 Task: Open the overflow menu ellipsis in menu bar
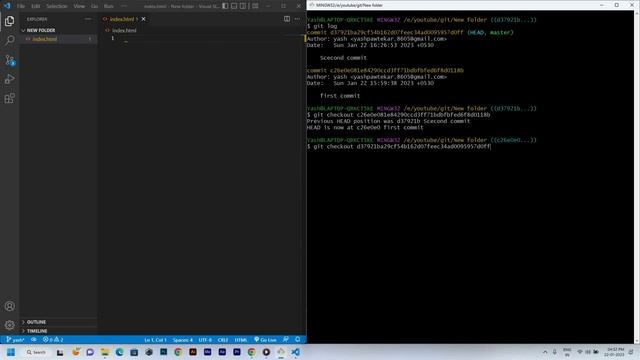coord(124,6)
